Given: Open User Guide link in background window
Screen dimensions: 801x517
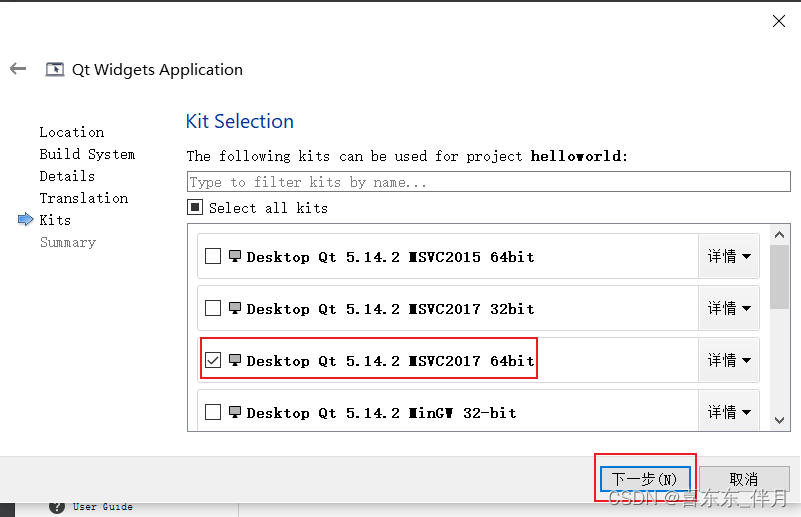Looking at the screenshot, I should tap(103, 507).
